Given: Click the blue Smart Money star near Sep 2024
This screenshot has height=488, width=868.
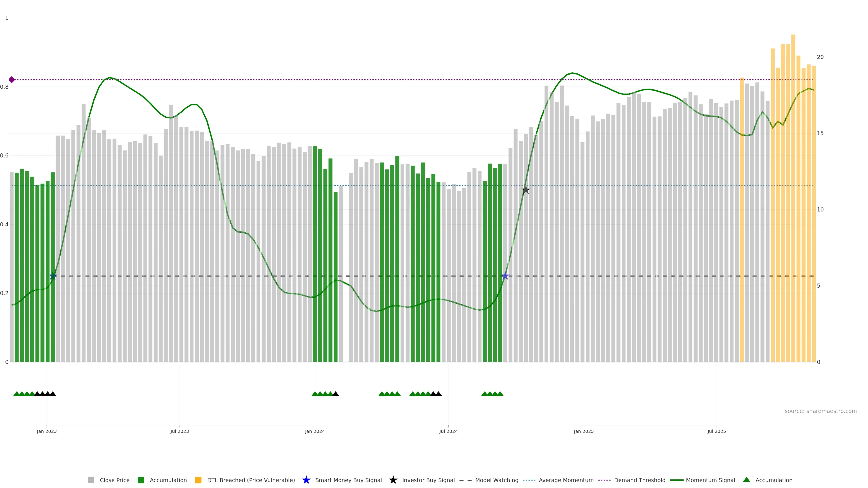Looking at the screenshot, I should pos(505,276).
